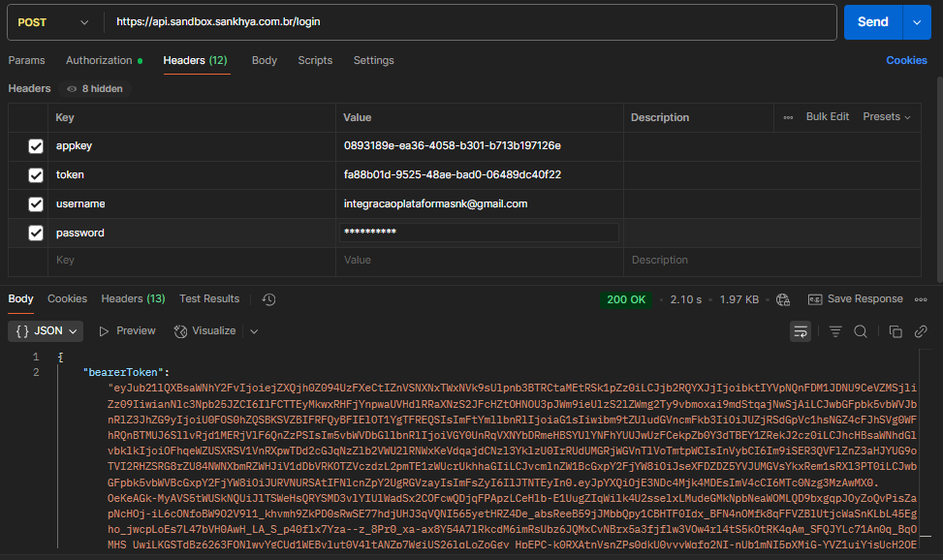943x560 pixels.
Task: Select the token value fa88b01d-9525-48ae-bad0-06489dc40f22
Action: 453,175
